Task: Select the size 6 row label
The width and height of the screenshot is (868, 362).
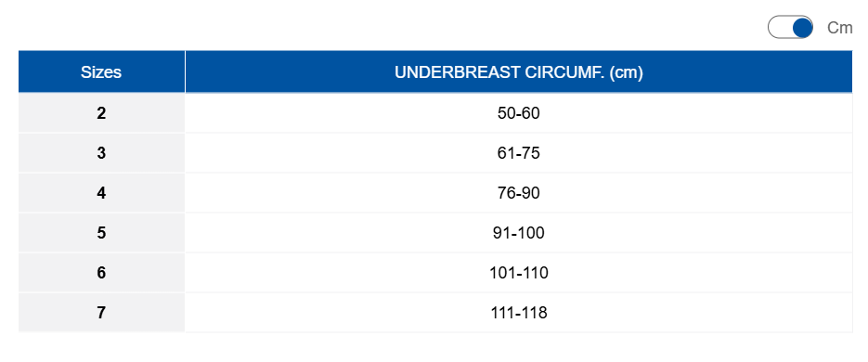Action: (101, 272)
